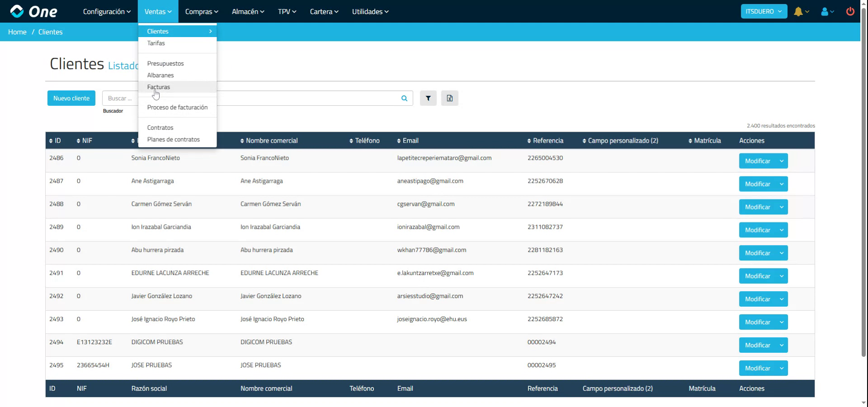Screen dimensions: 868x407
Task: Click inside the Buscar search field
Action: [x=271, y=98]
